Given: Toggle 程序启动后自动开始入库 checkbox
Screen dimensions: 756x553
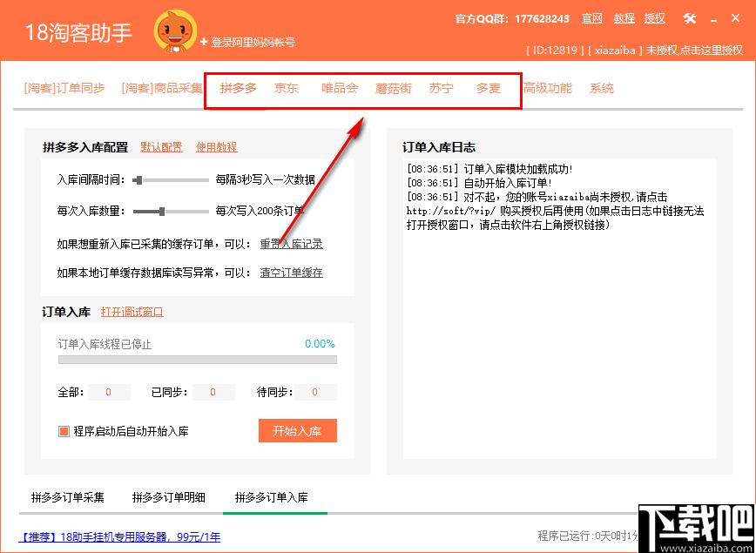Looking at the screenshot, I should [x=64, y=431].
